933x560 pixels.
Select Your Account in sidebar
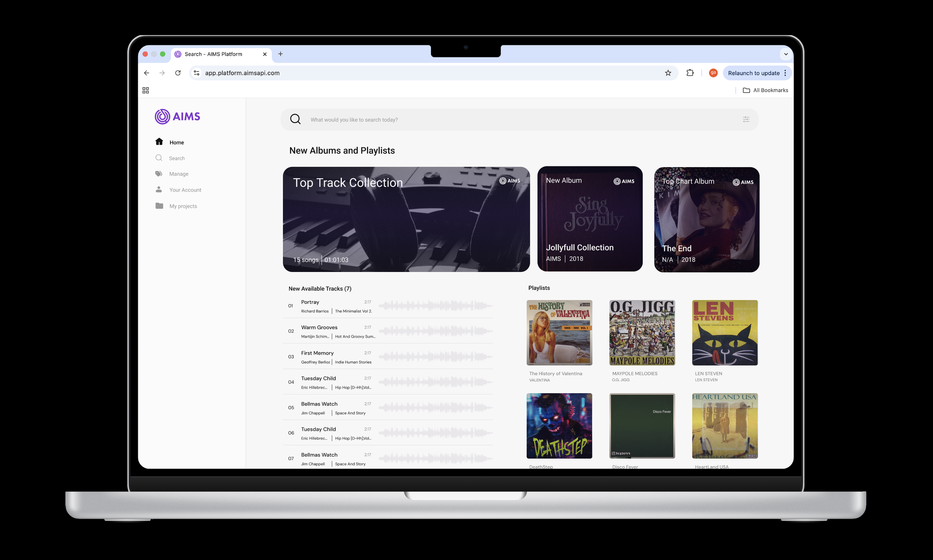click(x=185, y=190)
